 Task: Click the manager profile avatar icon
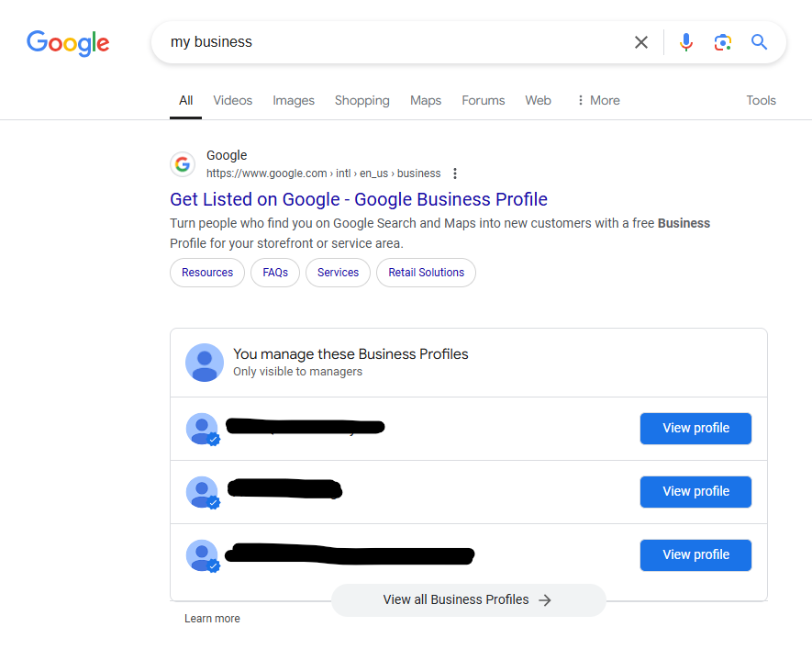(205, 363)
